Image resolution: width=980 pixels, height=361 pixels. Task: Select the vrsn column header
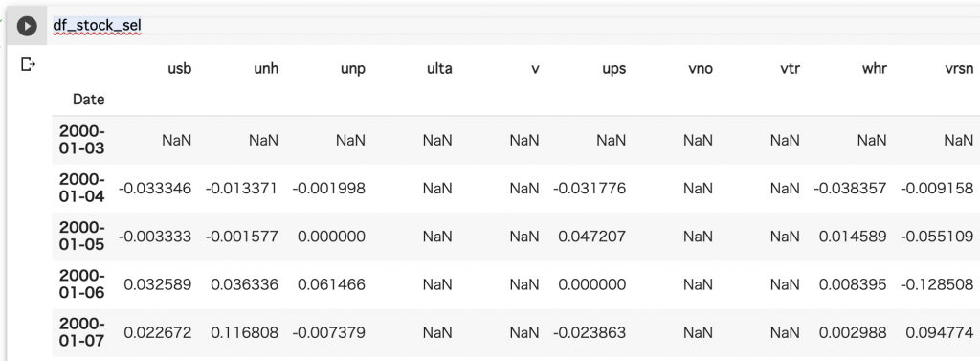point(959,69)
